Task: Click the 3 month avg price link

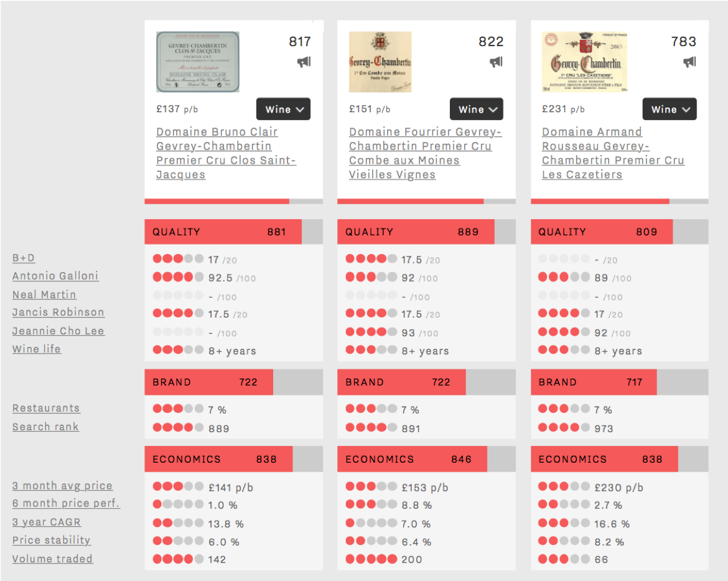Action: tap(62, 486)
